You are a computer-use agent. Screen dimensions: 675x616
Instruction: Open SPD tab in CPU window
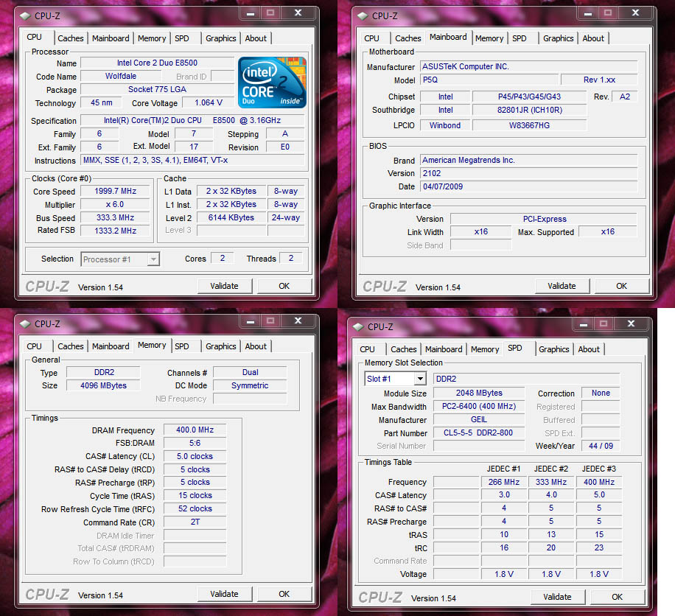point(182,38)
